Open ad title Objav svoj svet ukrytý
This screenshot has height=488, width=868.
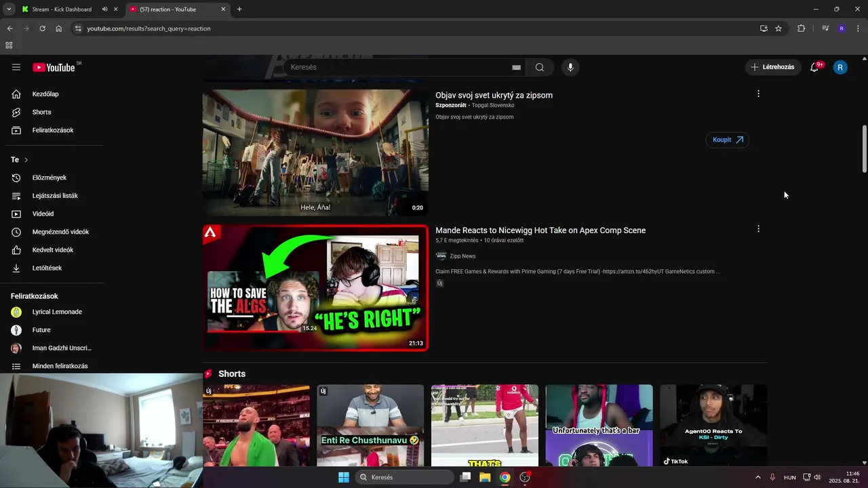[494, 96]
